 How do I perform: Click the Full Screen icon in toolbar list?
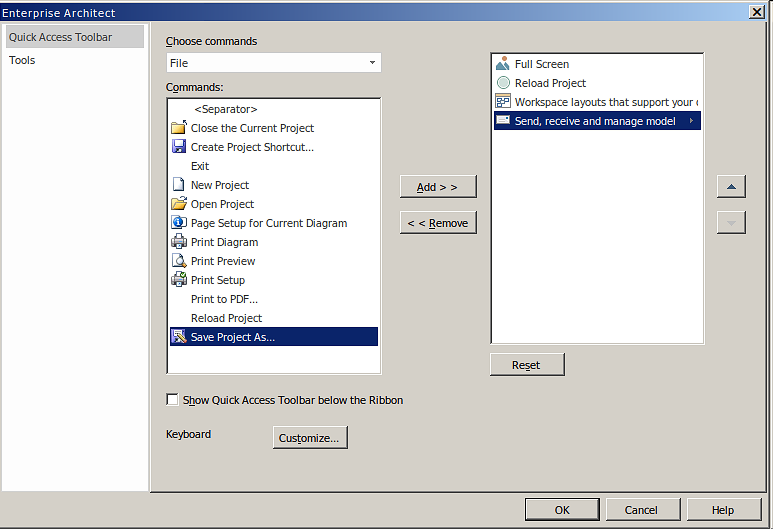(x=503, y=64)
